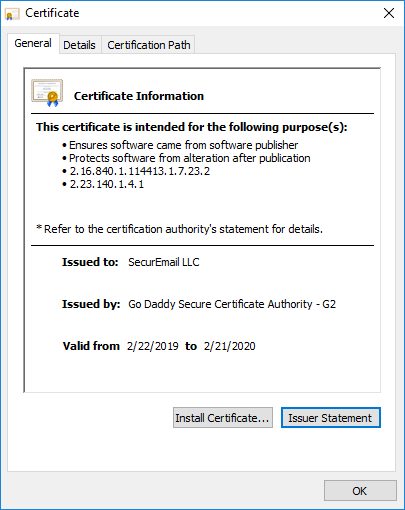The height and width of the screenshot is (510, 405).
Task: Click the Certificate Information heading
Action: pos(139,96)
